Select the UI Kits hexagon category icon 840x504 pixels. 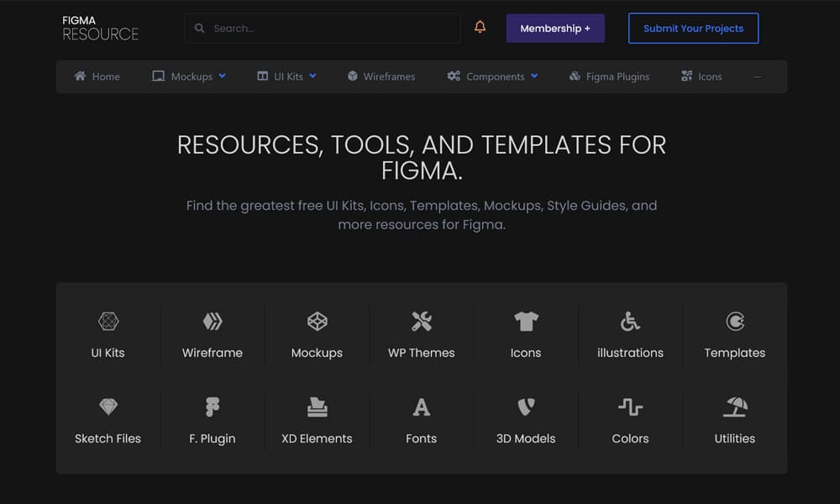click(108, 322)
